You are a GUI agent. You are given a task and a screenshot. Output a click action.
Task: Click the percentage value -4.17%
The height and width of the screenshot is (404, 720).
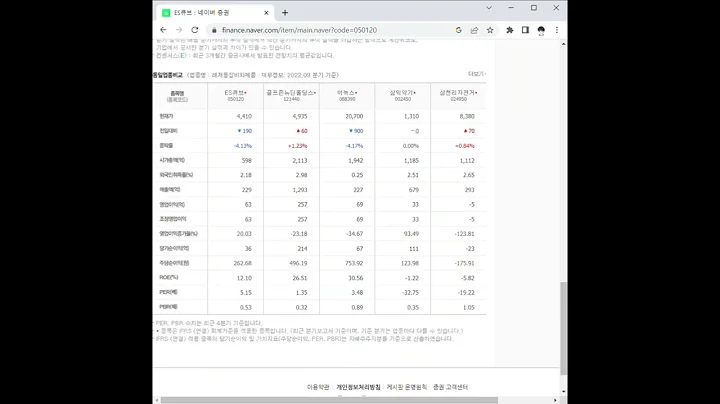354,146
